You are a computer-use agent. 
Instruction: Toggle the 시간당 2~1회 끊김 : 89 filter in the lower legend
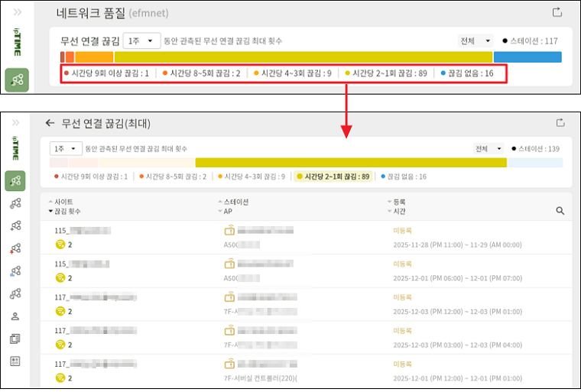(x=333, y=177)
